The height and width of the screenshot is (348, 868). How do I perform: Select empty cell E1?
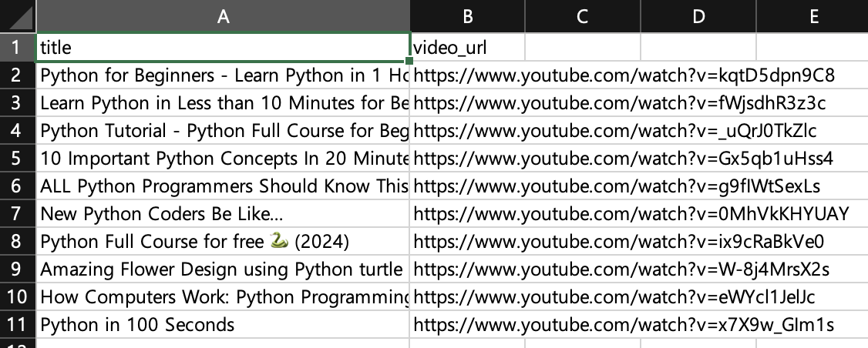pos(812,47)
